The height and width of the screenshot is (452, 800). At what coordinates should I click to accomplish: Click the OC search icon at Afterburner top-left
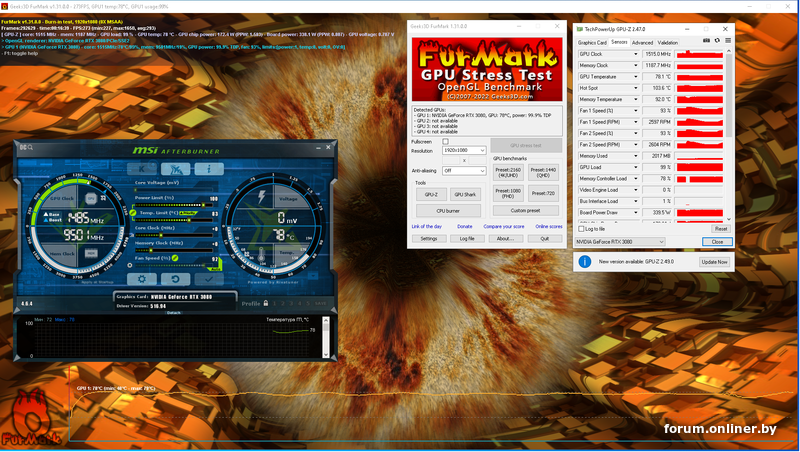tap(26, 147)
